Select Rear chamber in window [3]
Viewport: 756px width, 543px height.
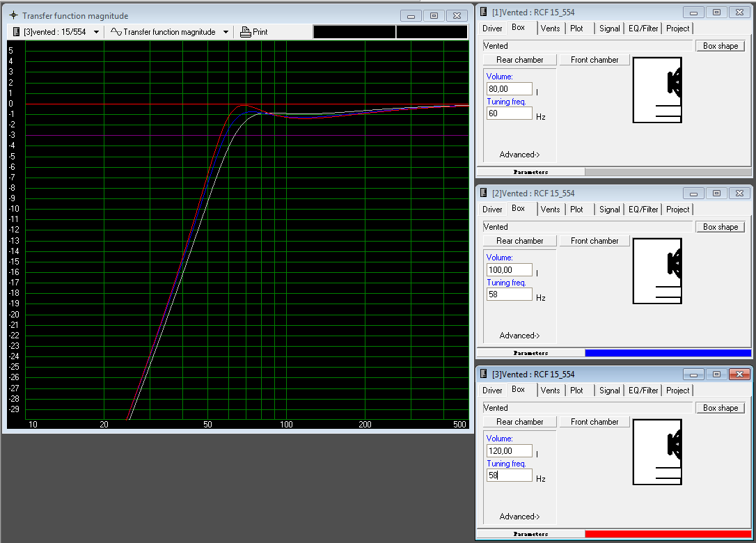[x=520, y=421]
